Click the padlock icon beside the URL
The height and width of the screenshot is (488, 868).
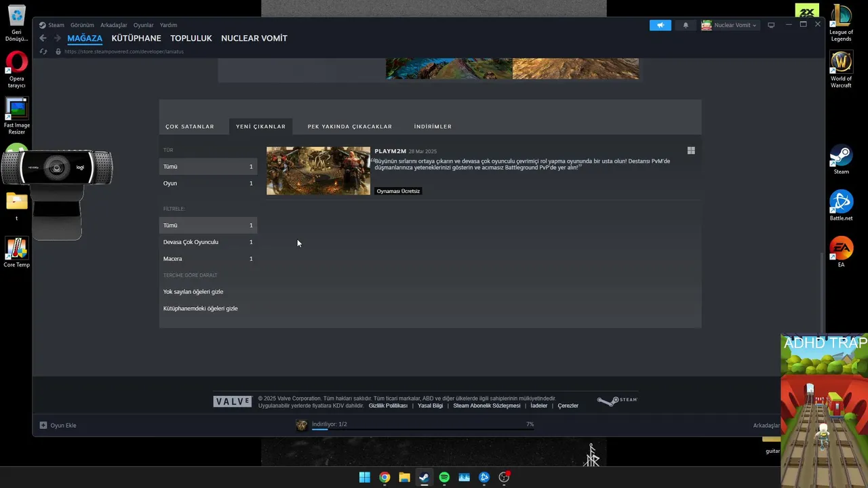tap(58, 52)
